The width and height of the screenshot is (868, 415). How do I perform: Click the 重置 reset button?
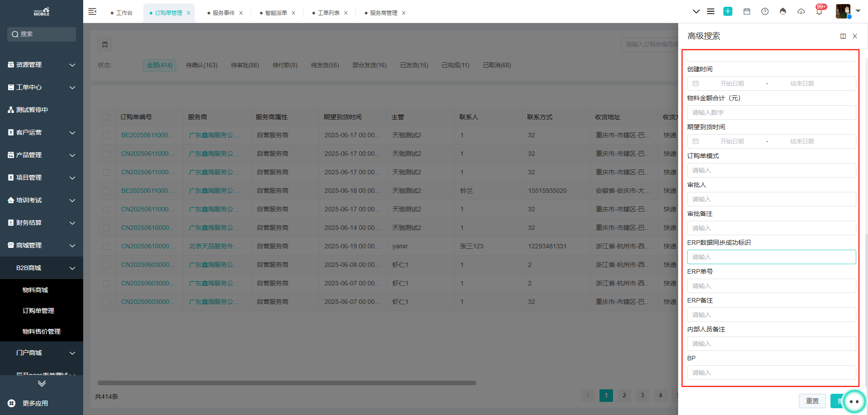pyautogui.click(x=812, y=401)
